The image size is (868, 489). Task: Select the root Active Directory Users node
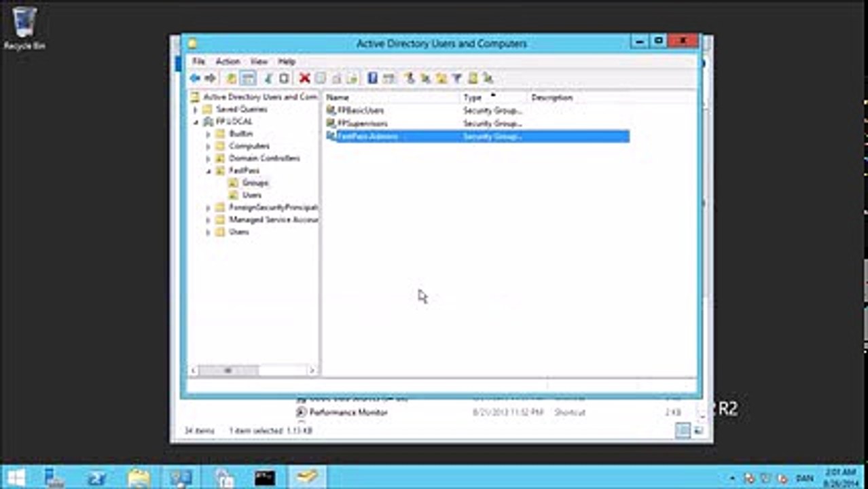coord(259,97)
